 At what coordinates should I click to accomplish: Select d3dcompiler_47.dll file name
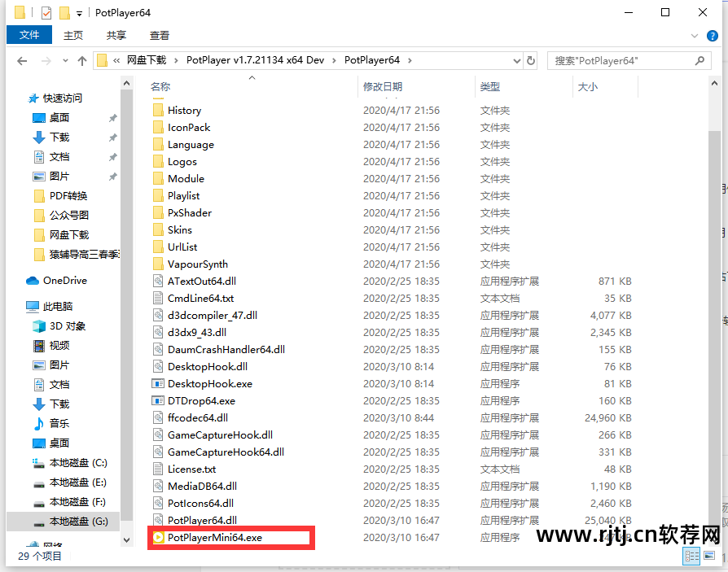click(x=213, y=316)
